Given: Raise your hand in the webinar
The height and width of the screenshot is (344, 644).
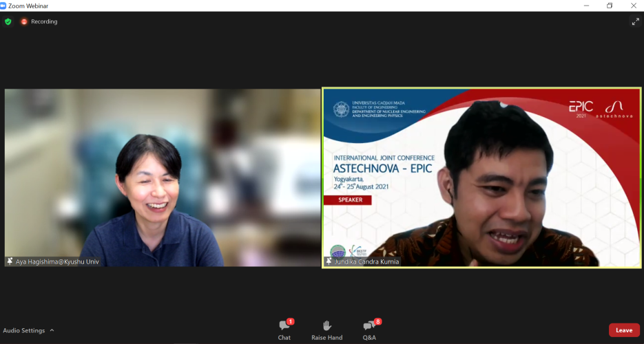Looking at the screenshot, I should (x=326, y=330).
